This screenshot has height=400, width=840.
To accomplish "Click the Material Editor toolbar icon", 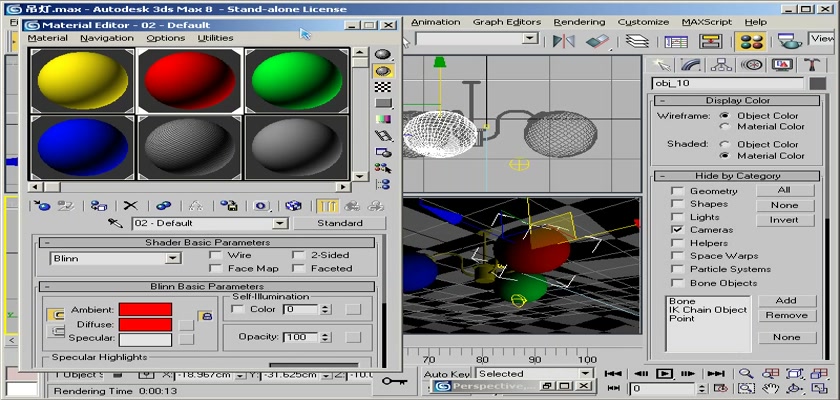I will click(x=751, y=41).
